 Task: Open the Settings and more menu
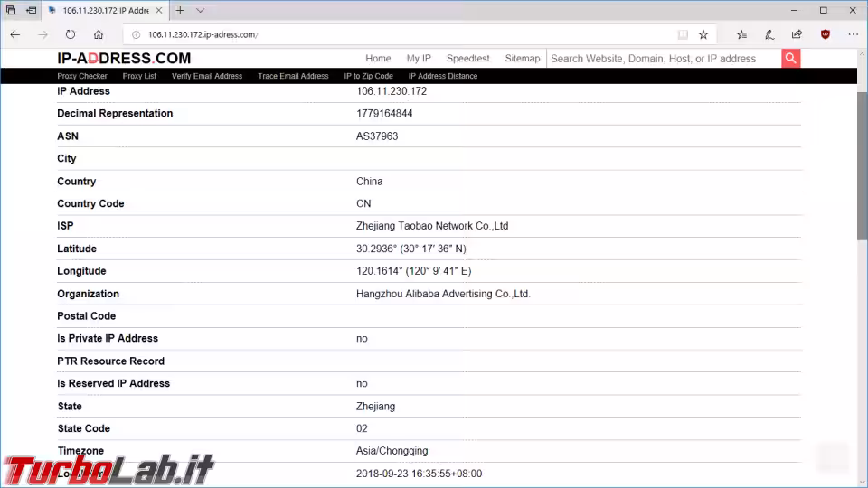coord(853,34)
